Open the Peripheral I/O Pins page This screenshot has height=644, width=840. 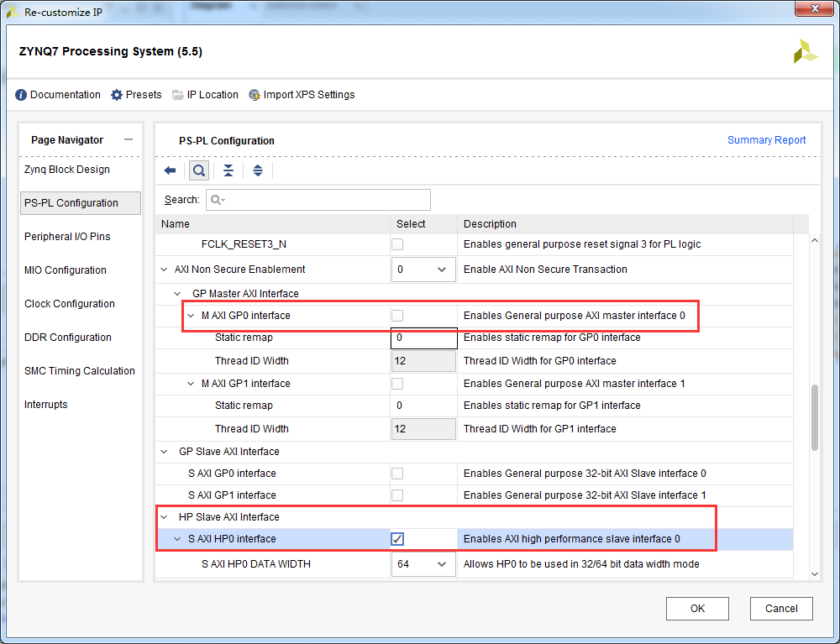click(67, 236)
